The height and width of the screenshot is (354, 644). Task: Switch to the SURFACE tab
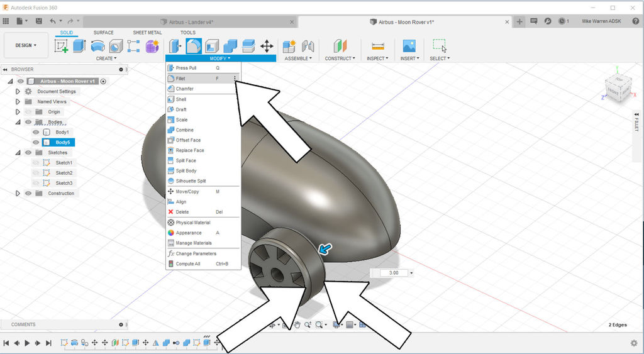[x=104, y=33]
